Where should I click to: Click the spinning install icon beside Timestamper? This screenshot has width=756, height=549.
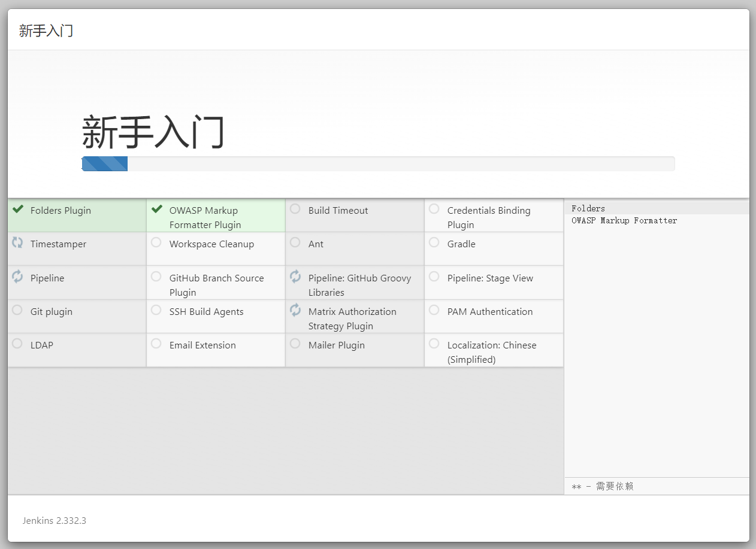pos(17,243)
